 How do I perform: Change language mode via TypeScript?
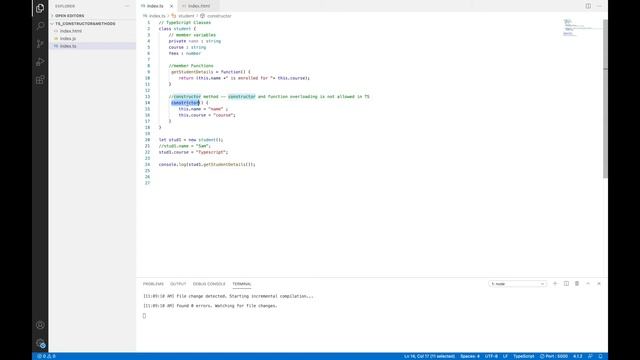tap(524, 356)
